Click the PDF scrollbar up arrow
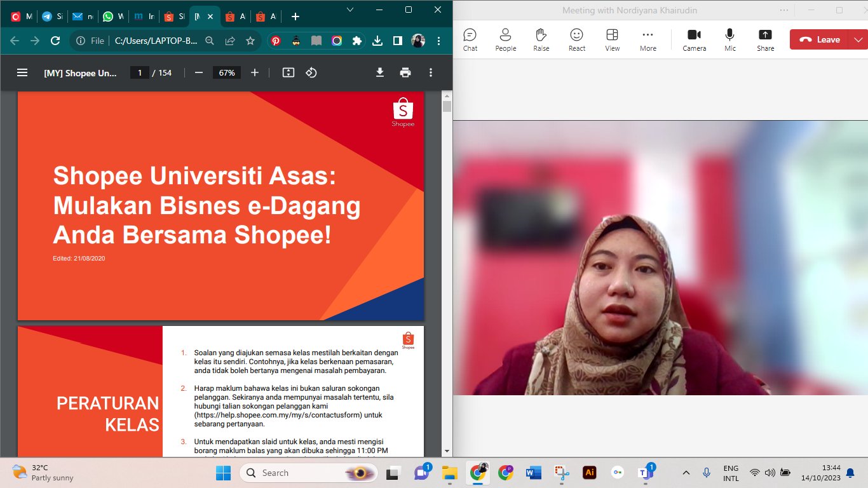 pos(447,95)
